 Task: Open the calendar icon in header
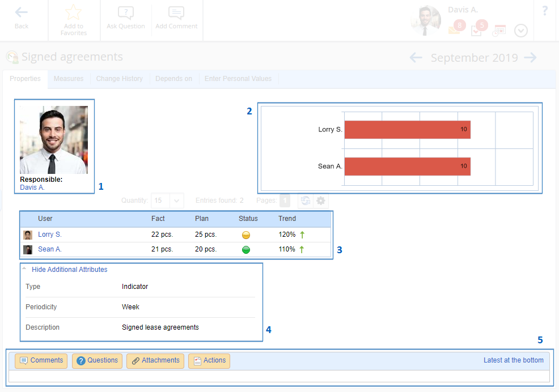pos(499,31)
